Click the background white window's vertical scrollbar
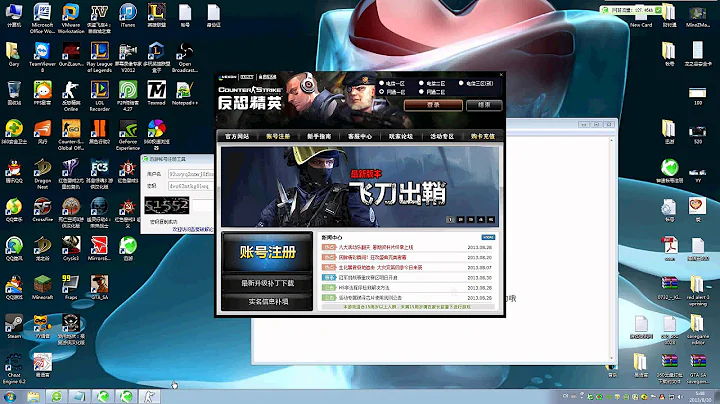 pyautogui.click(x=611, y=249)
